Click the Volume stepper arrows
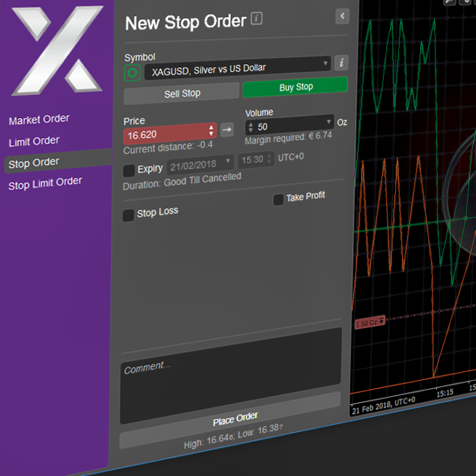 (x=250, y=127)
